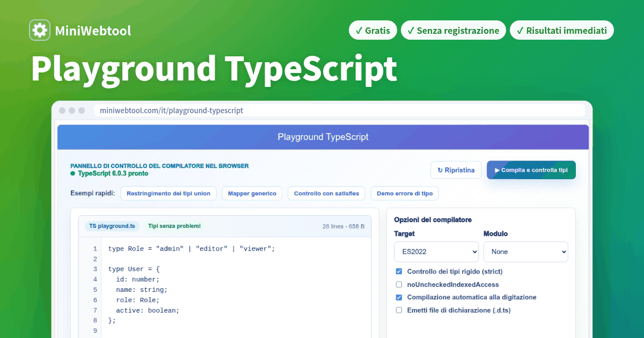Image resolution: width=644 pixels, height=338 pixels.
Task: Click the browser address bar URL
Action: [172, 111]
